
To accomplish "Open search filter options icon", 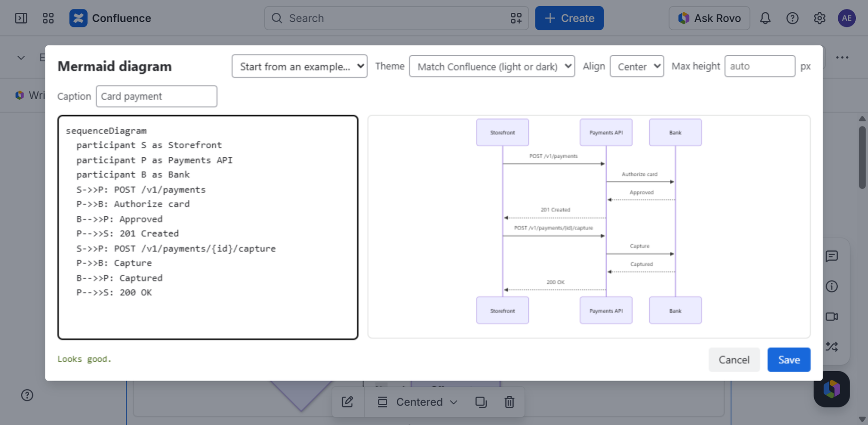I will (516, 18).
